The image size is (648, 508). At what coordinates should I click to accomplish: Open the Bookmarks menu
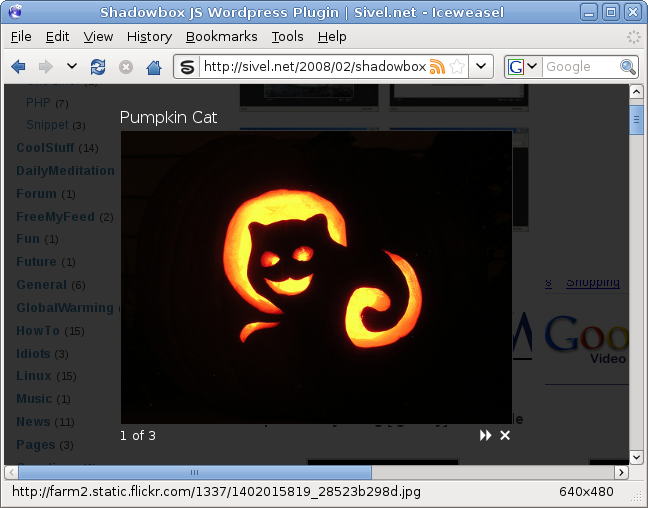point(221,36)
